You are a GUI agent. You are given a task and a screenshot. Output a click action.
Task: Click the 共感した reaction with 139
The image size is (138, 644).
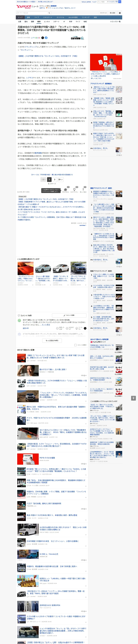(60, 328)
